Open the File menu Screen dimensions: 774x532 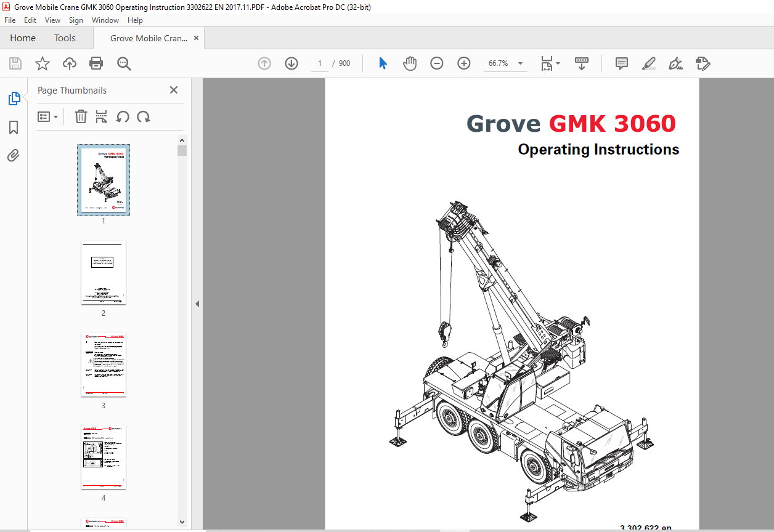click(10, 20)
